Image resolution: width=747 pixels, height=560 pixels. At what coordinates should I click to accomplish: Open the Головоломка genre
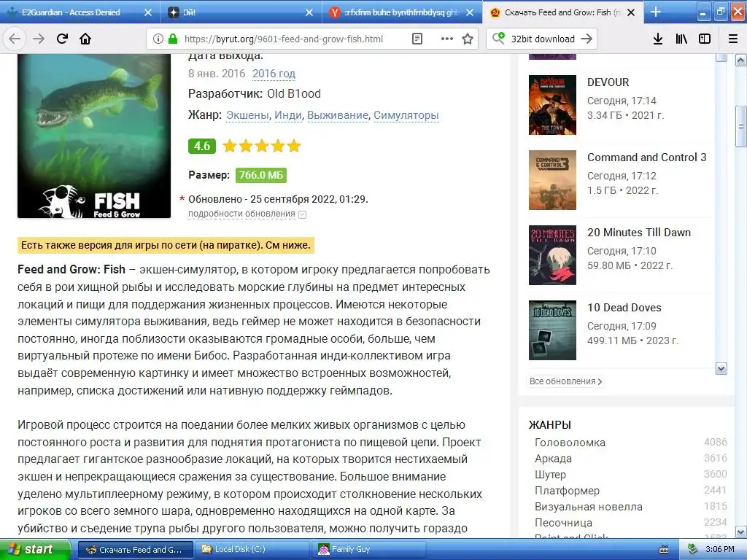coord(570,443)
